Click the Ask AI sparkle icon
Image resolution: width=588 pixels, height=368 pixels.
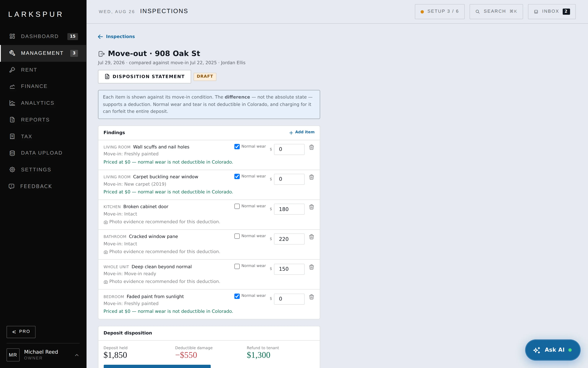[x=537, y=350]
